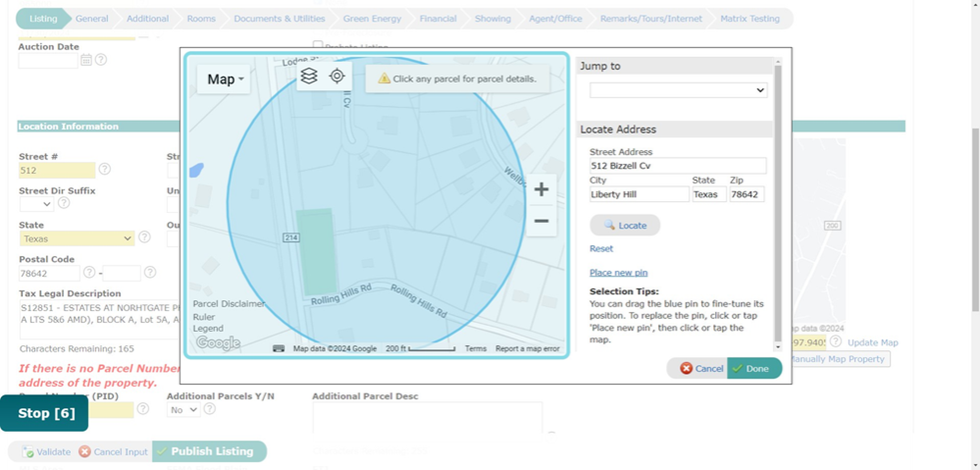This screenshot has width=980, height=470.
Task: Click the Place new pin link
Action: pyautogui.click(x=618, y=272)
